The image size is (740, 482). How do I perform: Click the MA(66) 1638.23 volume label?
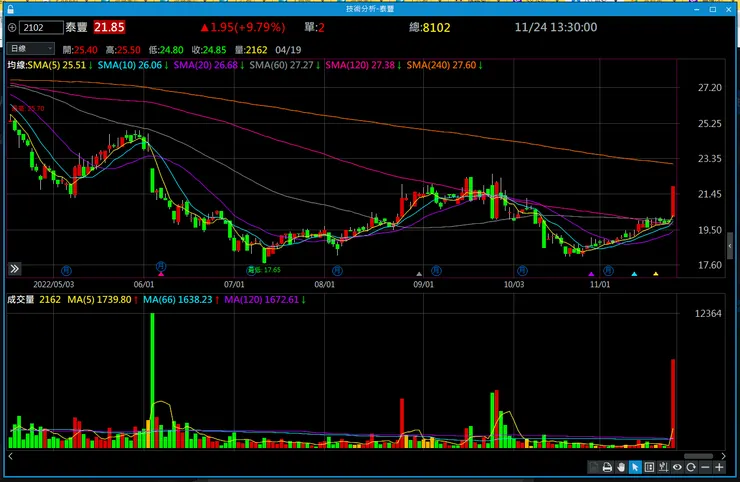[x=177, y=300]
